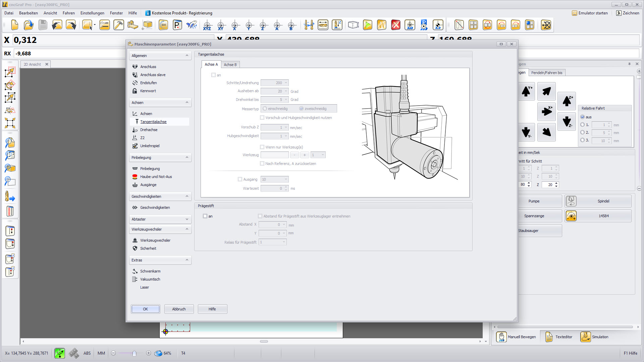Image resolution: width=644 pixels, height=362 pixels.
Task: Click the blue P park position icon
Action: pyautogui.click(x=424, y=25)
